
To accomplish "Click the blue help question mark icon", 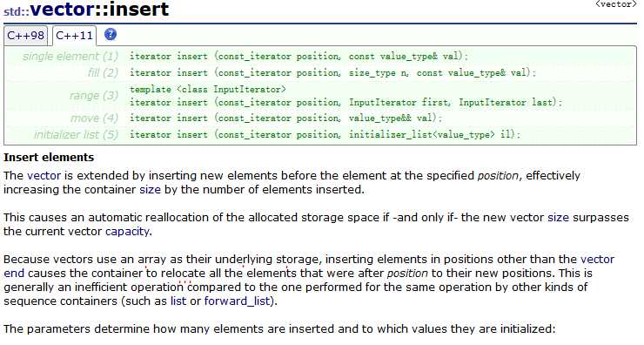I will click(x=110, y=34).
